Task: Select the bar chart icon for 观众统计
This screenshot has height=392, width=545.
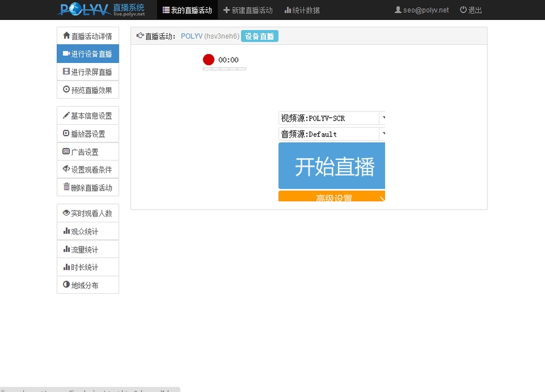Action: click(66, 231)
